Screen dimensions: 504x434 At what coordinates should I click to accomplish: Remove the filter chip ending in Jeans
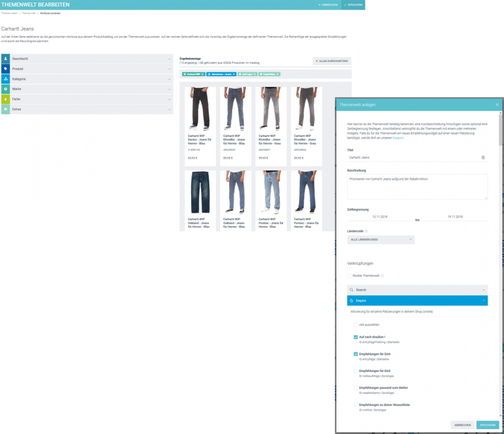(x=233, y=74)
